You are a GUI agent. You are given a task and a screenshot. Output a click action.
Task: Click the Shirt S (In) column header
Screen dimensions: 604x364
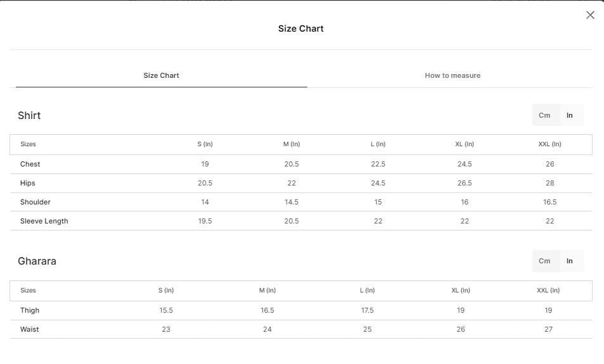(205, 144)
